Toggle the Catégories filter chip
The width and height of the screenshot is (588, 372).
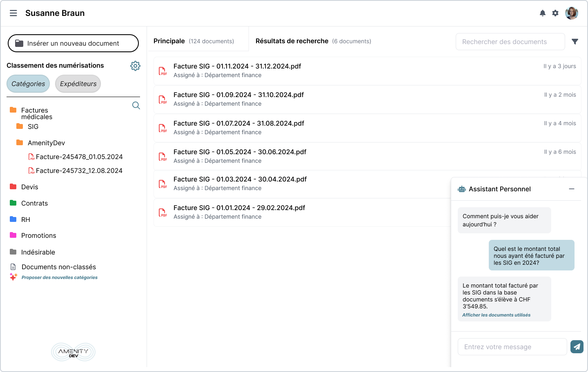coord(28,84)
